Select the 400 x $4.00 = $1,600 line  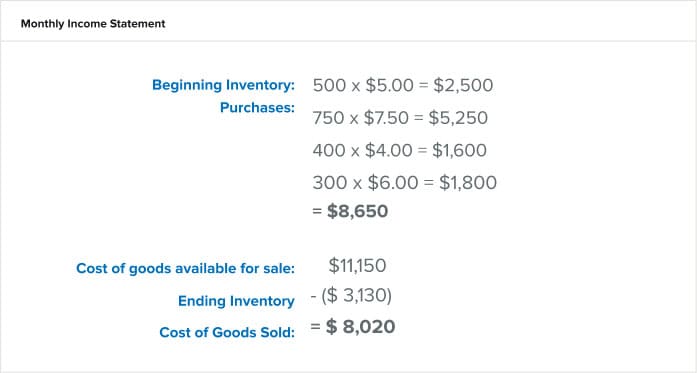[x=399, y=150]
